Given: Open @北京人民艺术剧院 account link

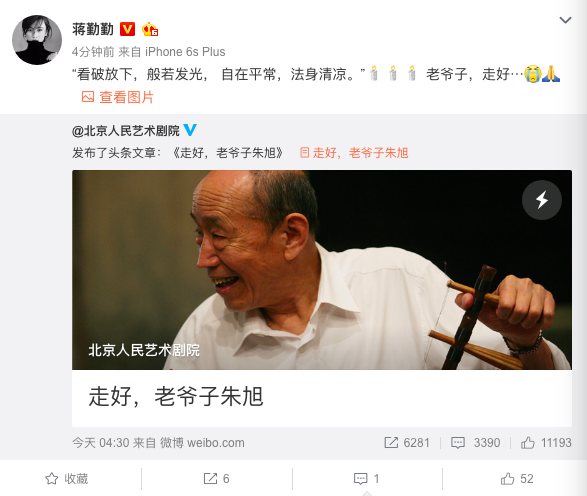Looking at the screenshot, I should point(126,131).
